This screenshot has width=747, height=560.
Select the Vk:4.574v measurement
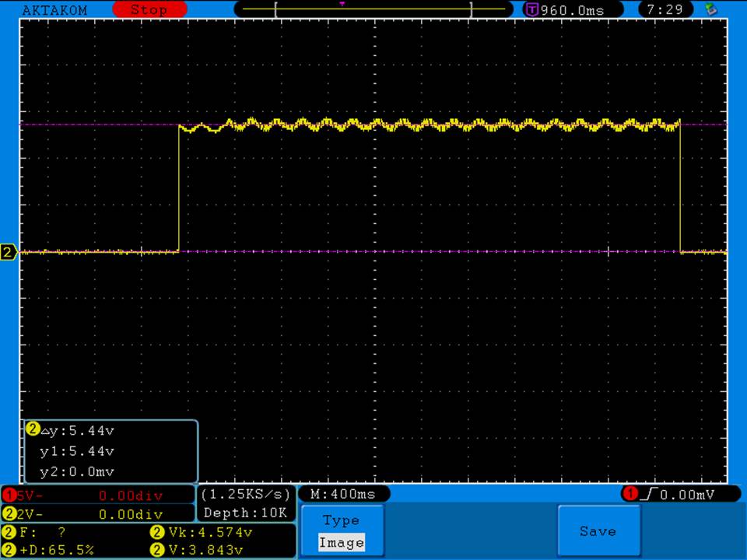(210, 533)
